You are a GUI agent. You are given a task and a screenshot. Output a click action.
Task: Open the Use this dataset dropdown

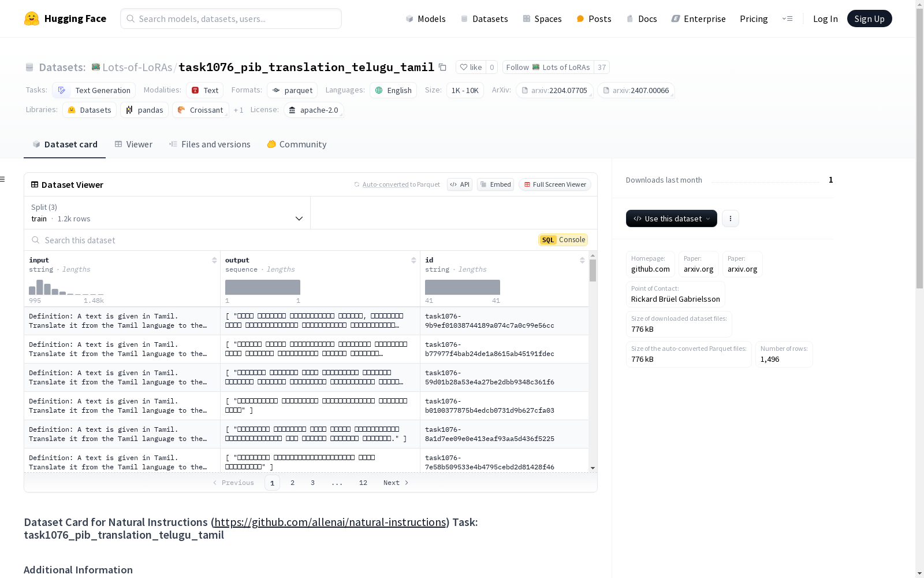[x=672, y=218]
